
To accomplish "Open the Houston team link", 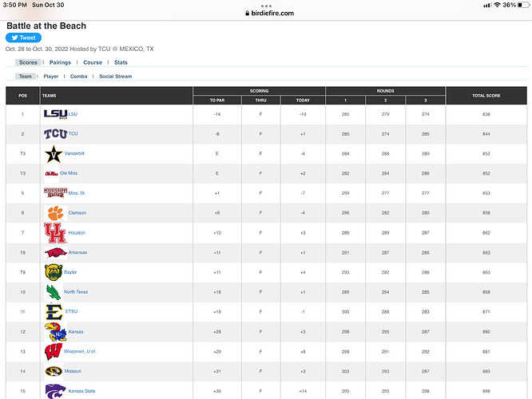I will click(77, 232).
